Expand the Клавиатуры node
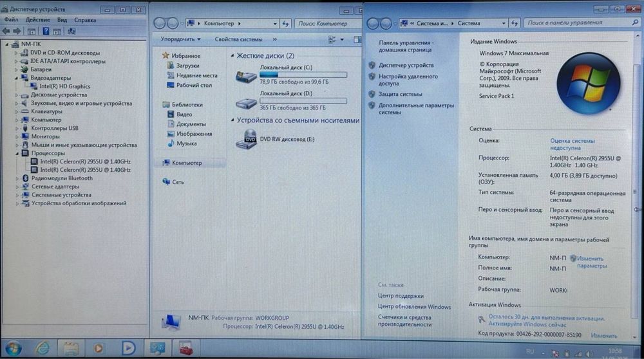Image resolution: width=644 pixels, height=359 pixels. point(16,111)
